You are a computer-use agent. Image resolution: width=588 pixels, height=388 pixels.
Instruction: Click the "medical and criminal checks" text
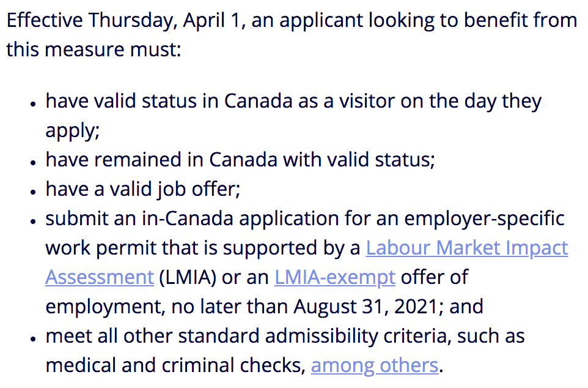[175, 365]
